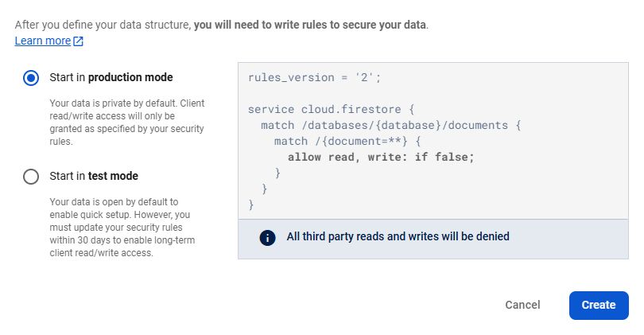Click the 'Start in production mode' label

click(111, 77)
